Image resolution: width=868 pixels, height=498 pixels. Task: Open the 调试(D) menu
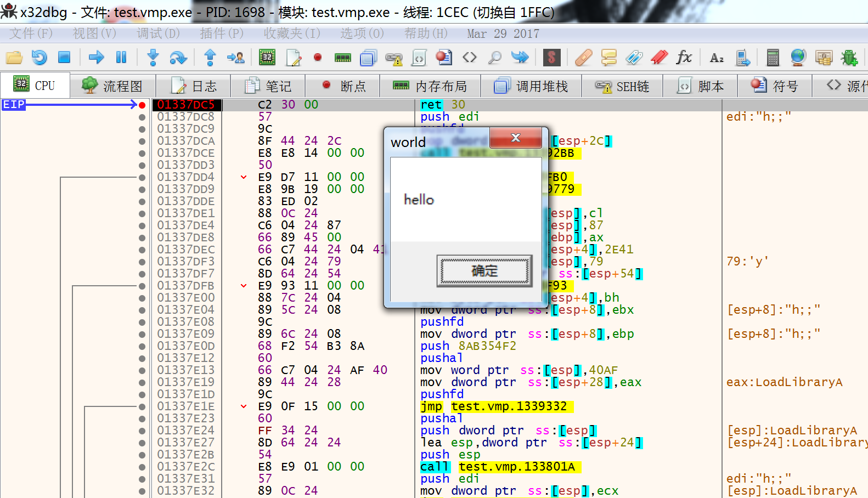click(x=159, y=33)
